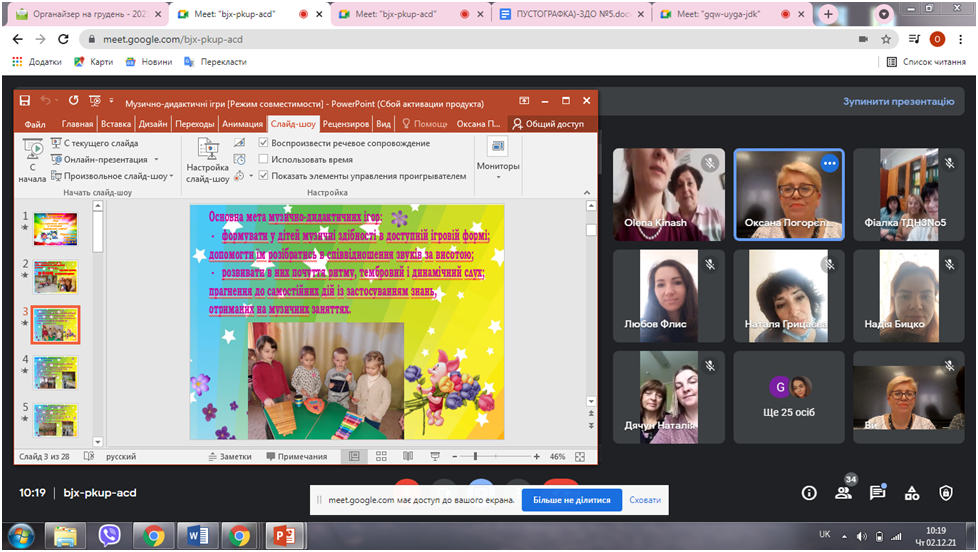This screenshot has width=978, height=552.
Task: Open the Рецензиров tab
Action: (346, 123)
